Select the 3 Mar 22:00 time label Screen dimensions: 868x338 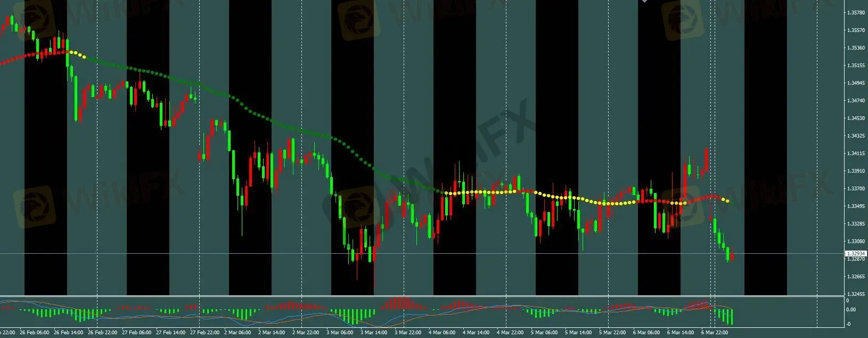pyautogui.click(x=407, y=333)
